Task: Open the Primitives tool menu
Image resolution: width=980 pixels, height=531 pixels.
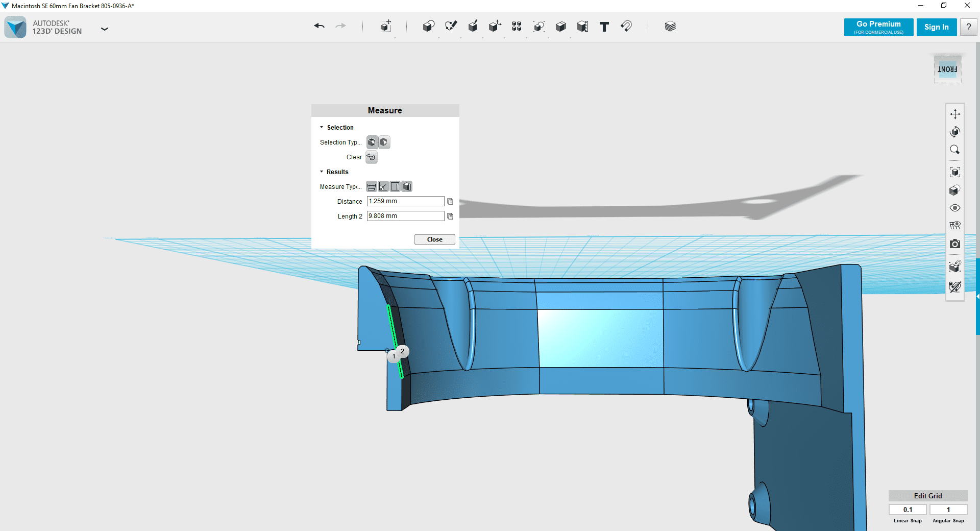Action: (428, 27)
